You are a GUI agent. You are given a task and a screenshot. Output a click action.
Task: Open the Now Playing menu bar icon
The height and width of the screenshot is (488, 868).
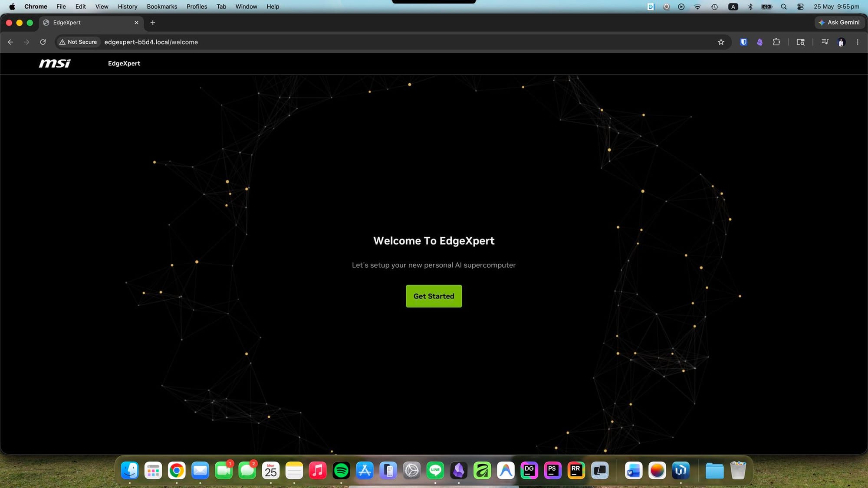tap(681, 7)
